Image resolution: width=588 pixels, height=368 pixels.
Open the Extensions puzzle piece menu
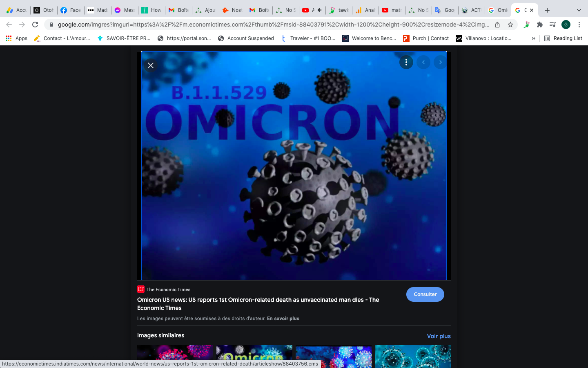tap(540, 25)
